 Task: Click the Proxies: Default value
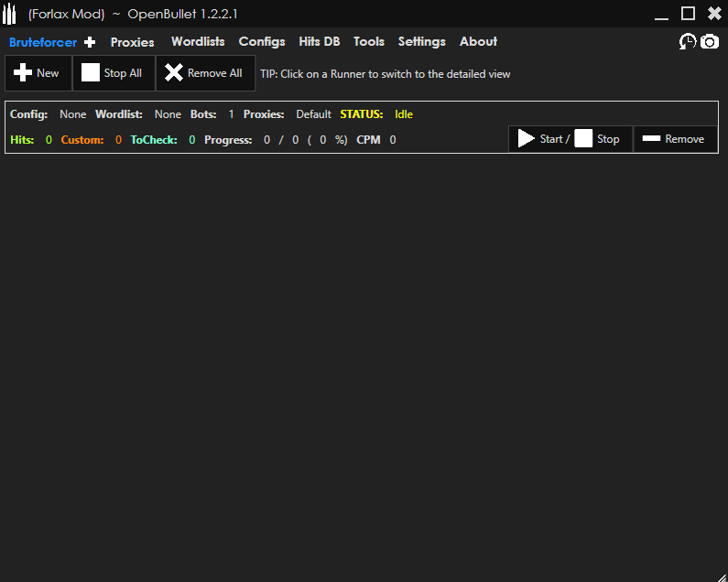pos(313,114)
